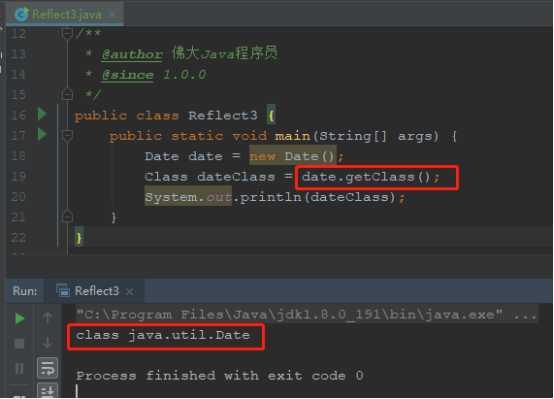Viewport: 554px width, 399px height.
Task: Pause the console output
Action: click(19, 368)
